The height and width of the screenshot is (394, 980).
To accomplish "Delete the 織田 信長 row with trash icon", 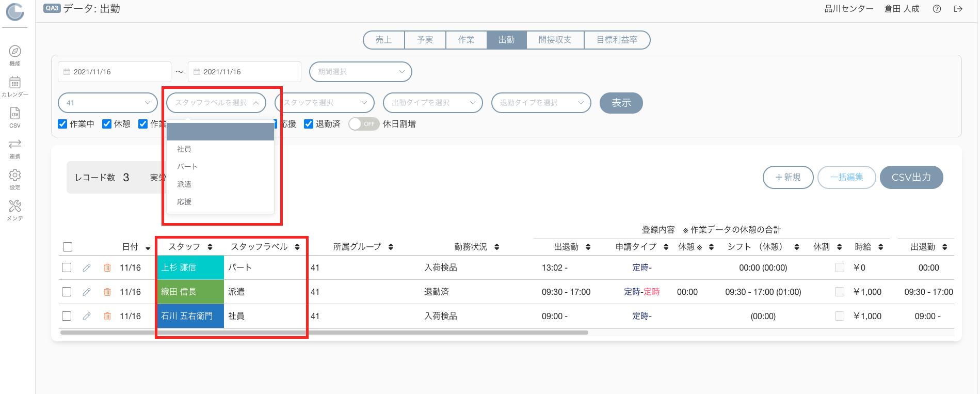I will click(x=107, y=292).
